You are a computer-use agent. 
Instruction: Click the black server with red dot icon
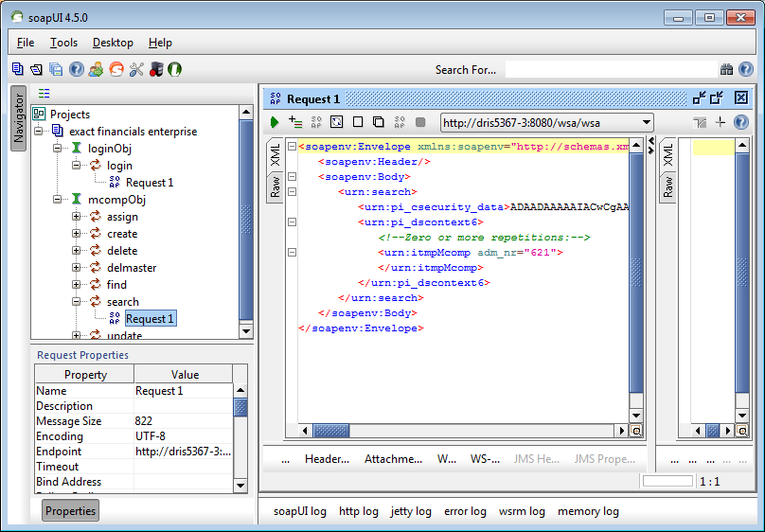(155, 69)
